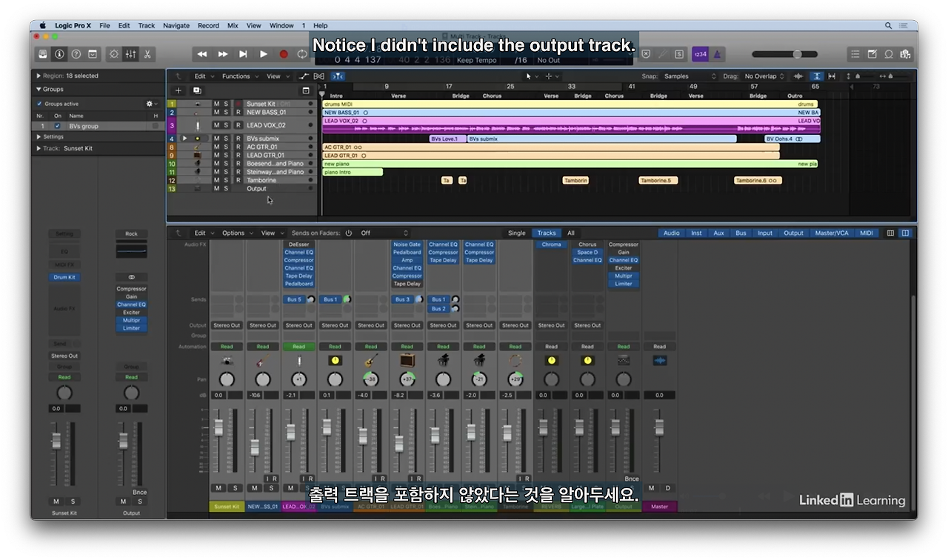Click the red Record button
The height and width of the screenshot is (560, 948).
tap(283, 54)
